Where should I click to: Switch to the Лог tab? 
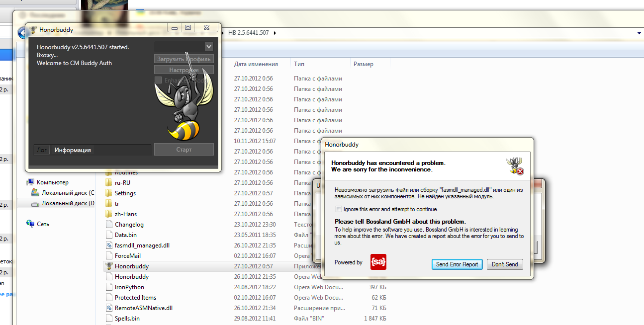(x=42, y=150)
